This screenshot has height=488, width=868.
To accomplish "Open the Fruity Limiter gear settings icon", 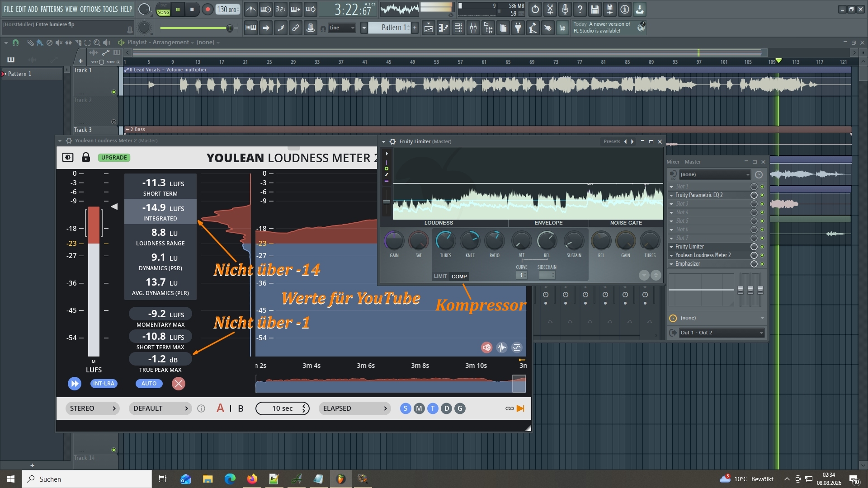I will coord(393,141).
